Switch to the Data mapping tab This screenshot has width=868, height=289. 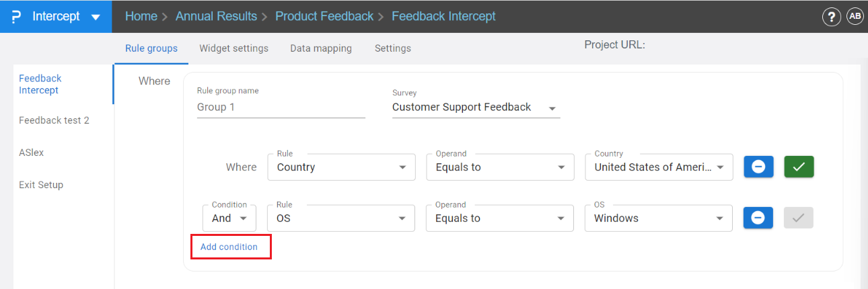point(321,48)
